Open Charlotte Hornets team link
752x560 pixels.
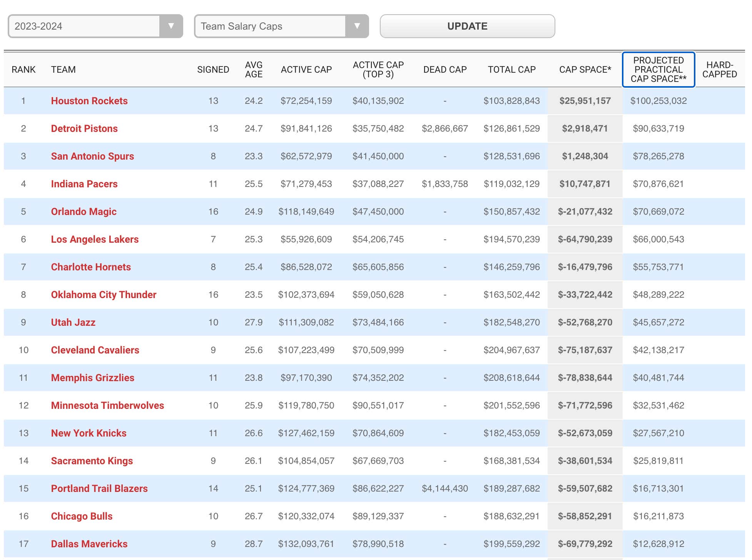click(91, 267)
